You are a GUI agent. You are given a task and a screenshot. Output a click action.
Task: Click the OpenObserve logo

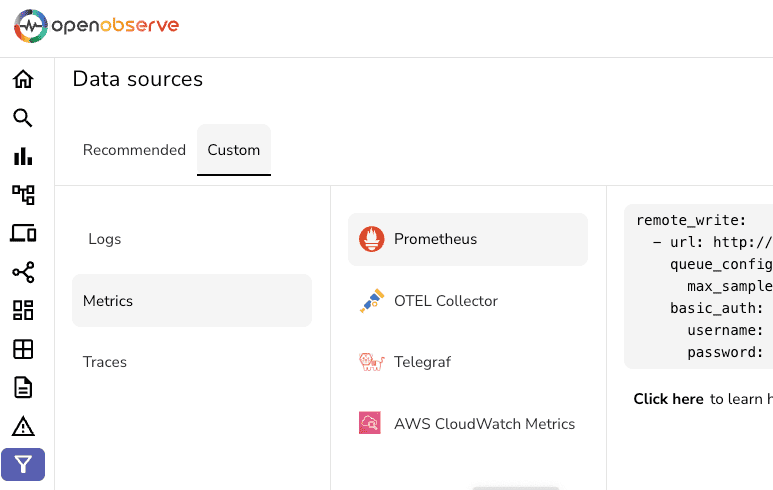tap(96, 26)
